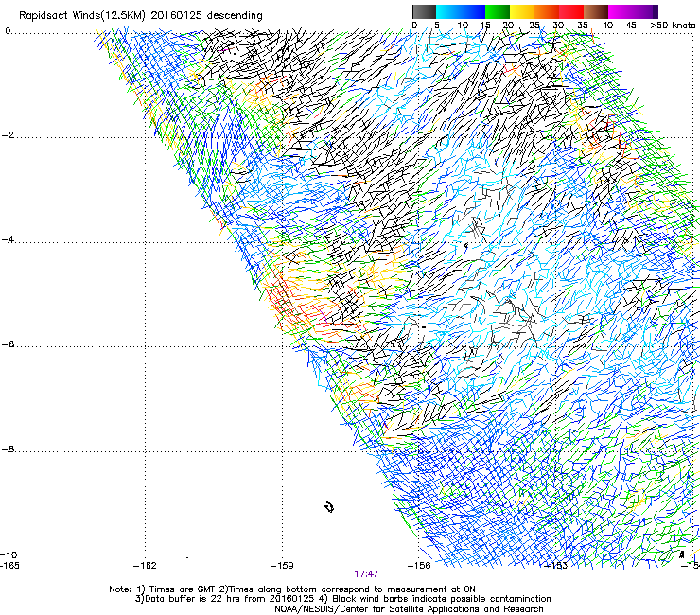This screenshot has height=615, width=700.
Task: Click the title 'Rapidsact Winds(12.5KM) 20160125 descending'
Action: point(141,16)
